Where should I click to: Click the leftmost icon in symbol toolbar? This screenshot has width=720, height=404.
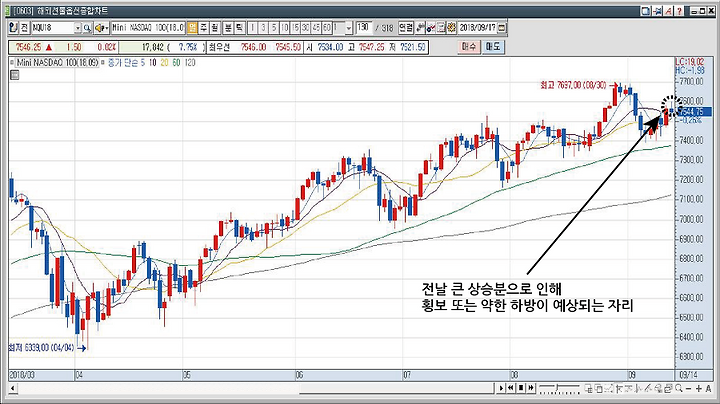point(13,28)
